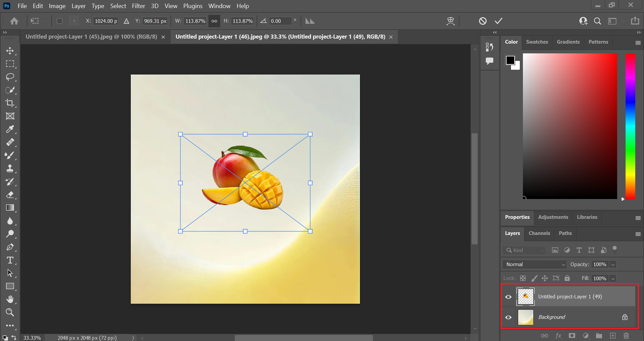Open the Filter menu
Viewport: 644px width, 341px height.
pos(138,6)
